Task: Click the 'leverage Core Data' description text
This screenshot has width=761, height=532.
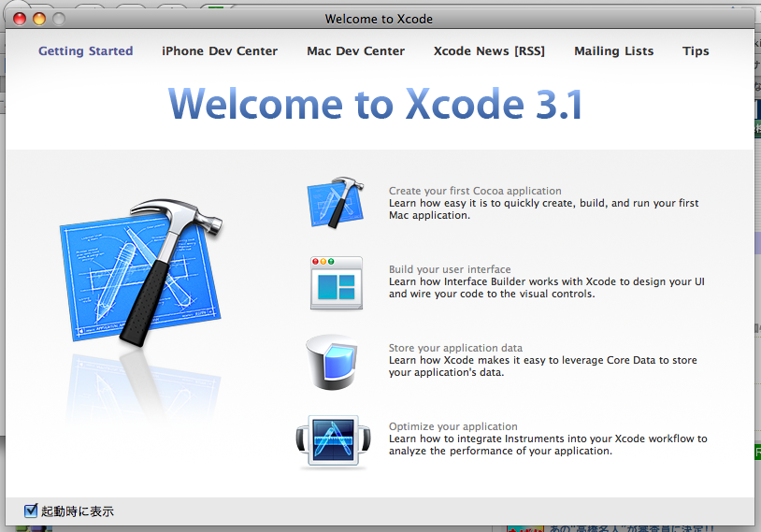Action: click(x=542, y=367)
